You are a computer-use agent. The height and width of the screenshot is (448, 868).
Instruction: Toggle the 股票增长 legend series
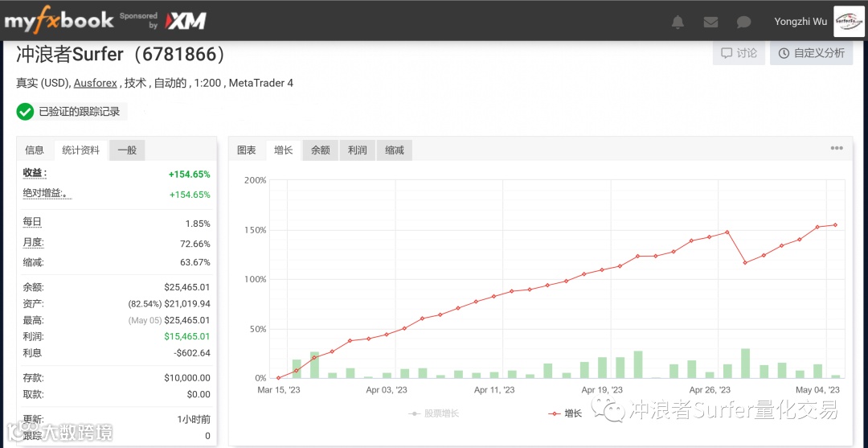(x=433, y=413)
